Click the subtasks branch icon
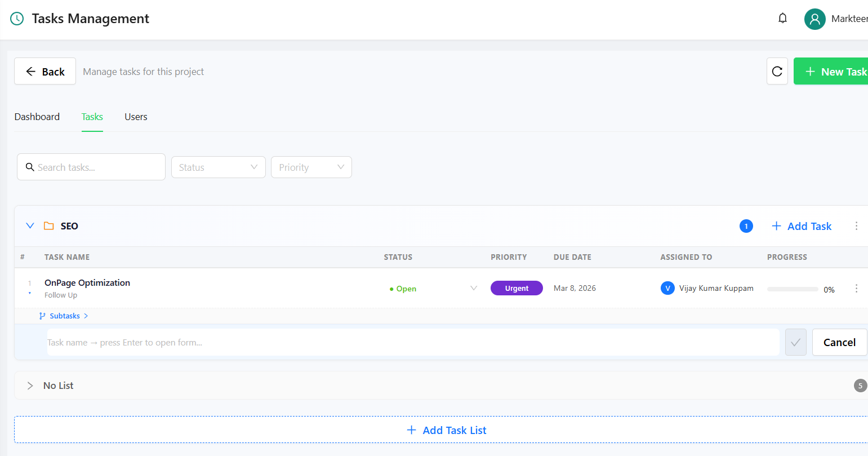 (42, 316)
